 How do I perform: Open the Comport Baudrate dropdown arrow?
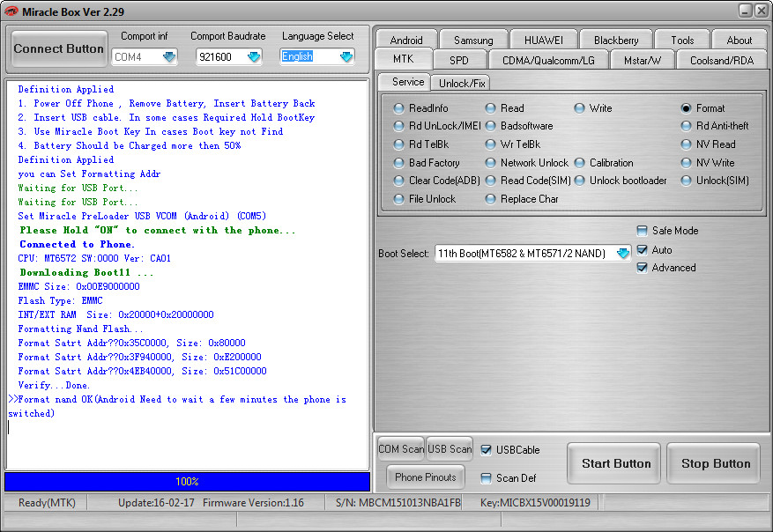pyautogui.click(x=253, y=57)
